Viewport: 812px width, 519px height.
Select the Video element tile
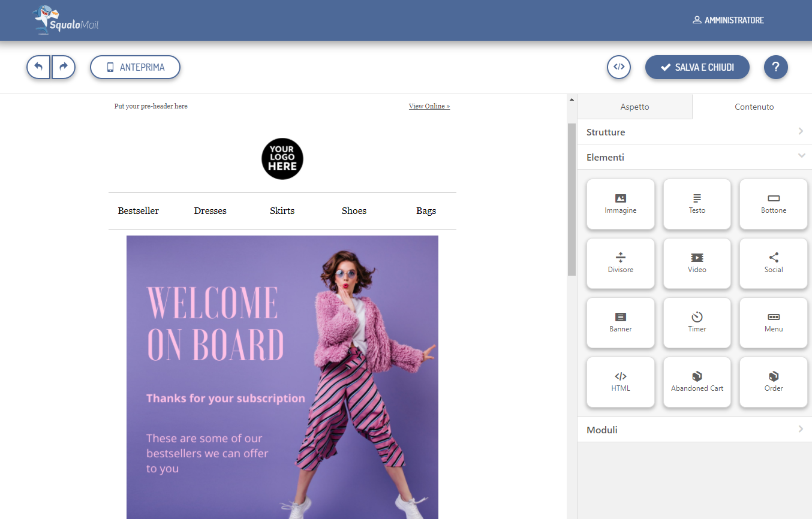pyautogui.click(x=697, y=263)
